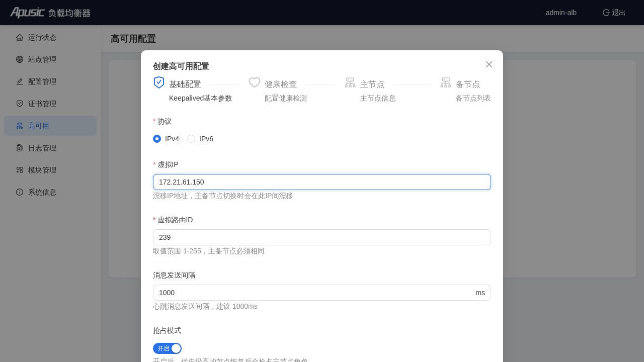
Task: Click the 备节点列表 step description
Action: coord(473,98)
